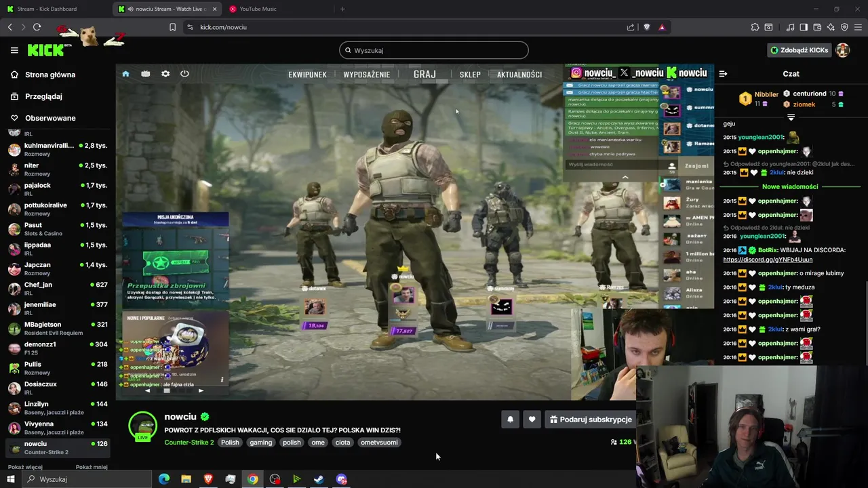The height and width of the screenshot is (488, 868).
Task: Reload the page
Action: (37, 27)
